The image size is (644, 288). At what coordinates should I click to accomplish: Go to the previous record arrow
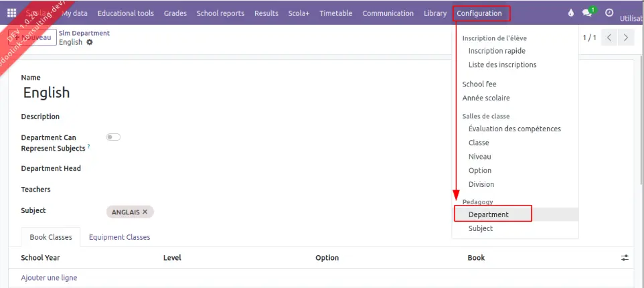pos(609,38)
